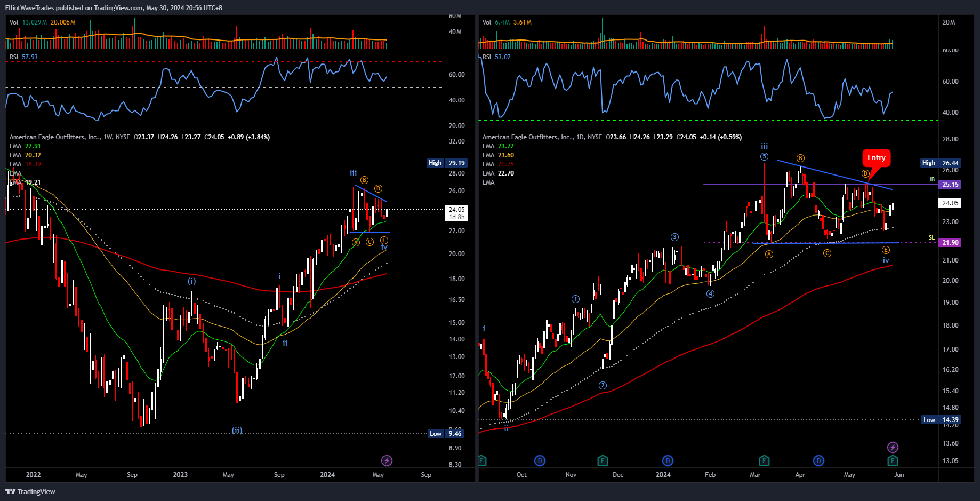Click Low 9.46 price label
The width and height of the screenshot is (980, 501).
click(446, 433)
